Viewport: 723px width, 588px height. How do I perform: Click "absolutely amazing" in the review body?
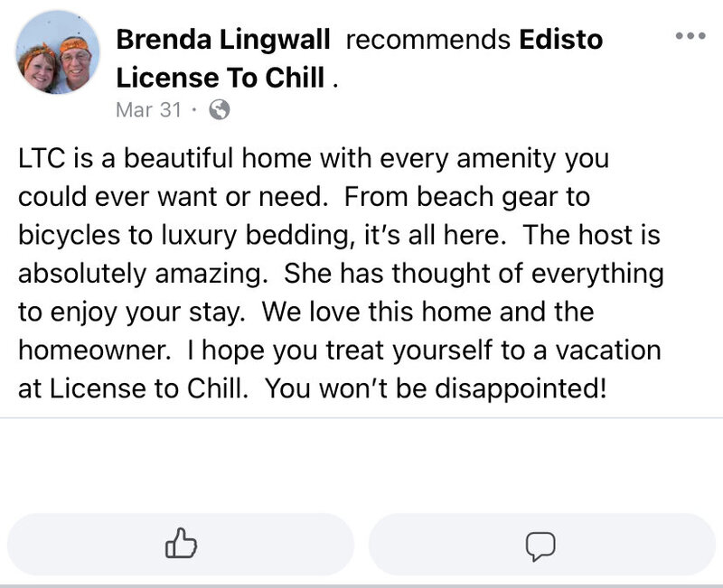coord(143,274)
